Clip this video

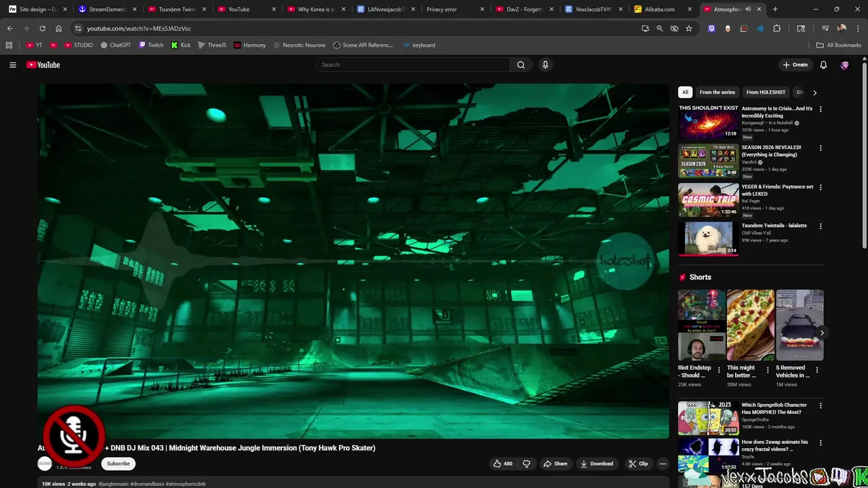click(x=638, y=464)
